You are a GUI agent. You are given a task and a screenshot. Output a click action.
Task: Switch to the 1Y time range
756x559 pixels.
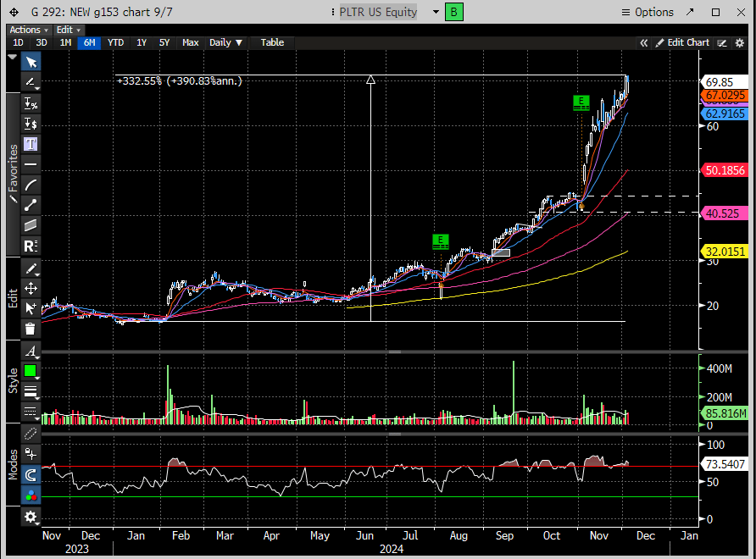142,42
